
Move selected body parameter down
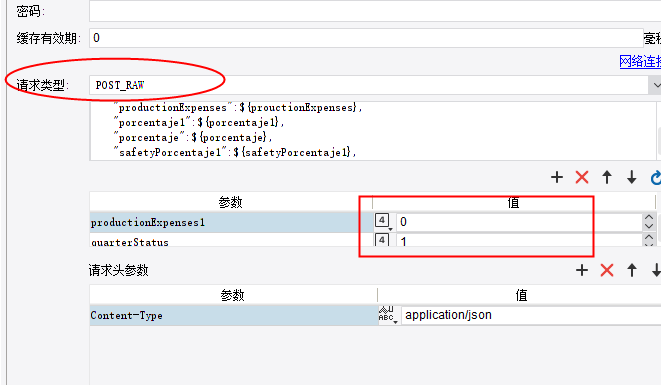631,177
